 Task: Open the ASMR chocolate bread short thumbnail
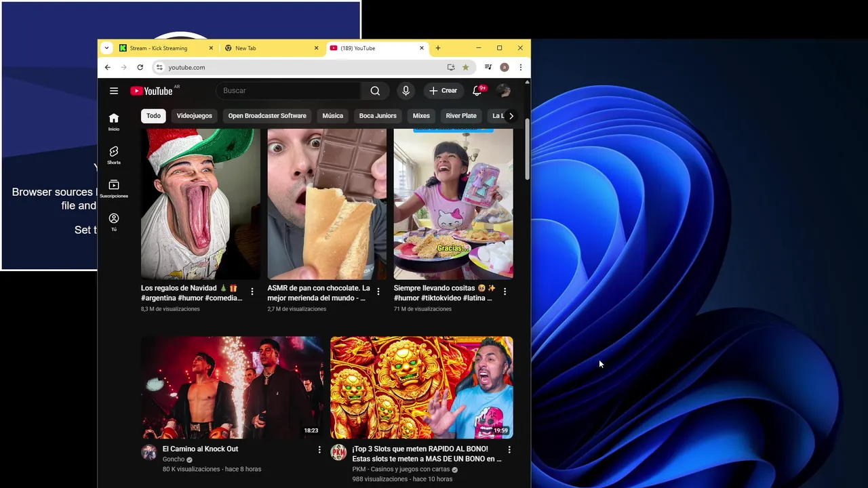[327, 204]
